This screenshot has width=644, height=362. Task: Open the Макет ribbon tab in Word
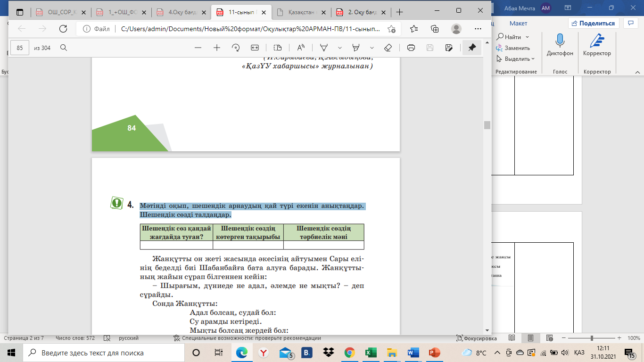click(518, 23)
